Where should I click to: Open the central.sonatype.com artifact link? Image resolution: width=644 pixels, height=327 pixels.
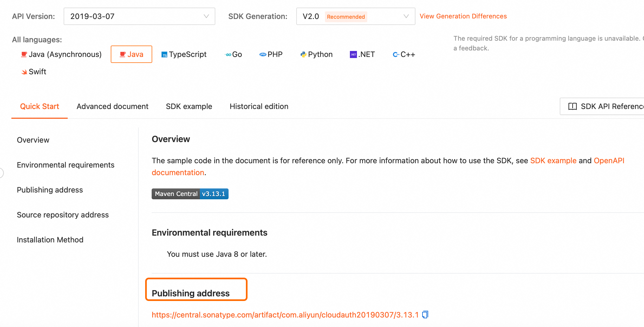[x=285, y=315]
